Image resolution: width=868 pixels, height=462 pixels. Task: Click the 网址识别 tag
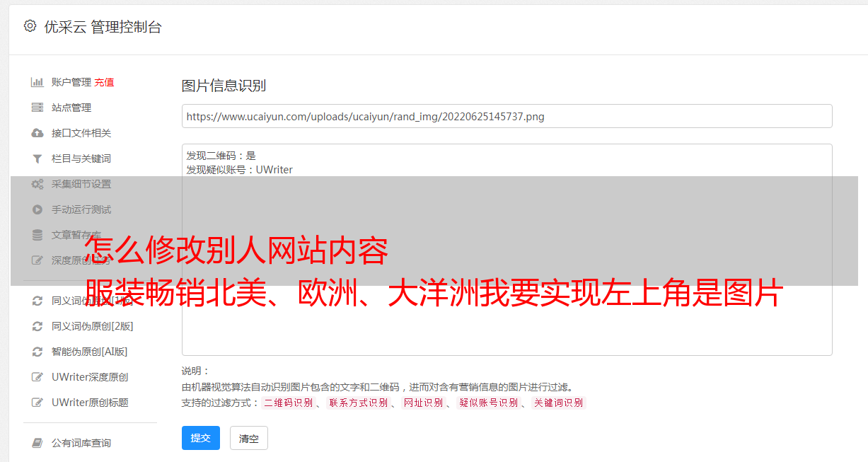424,403
